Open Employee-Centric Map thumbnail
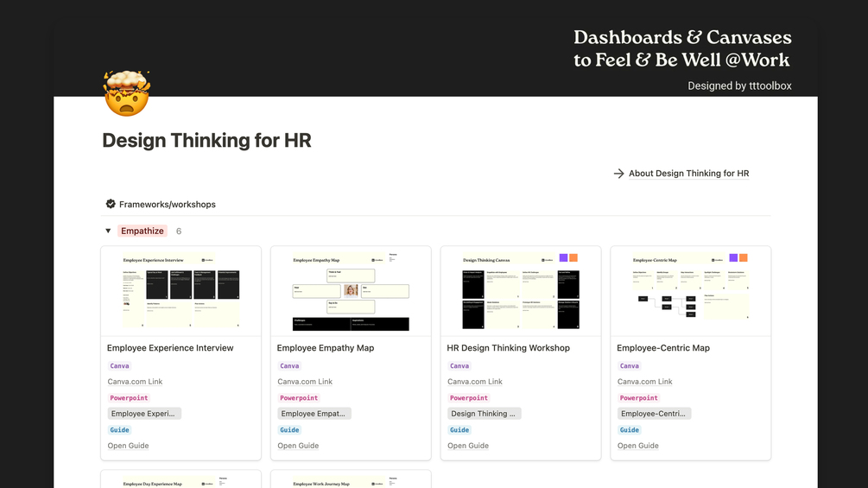 pos(691,291)
